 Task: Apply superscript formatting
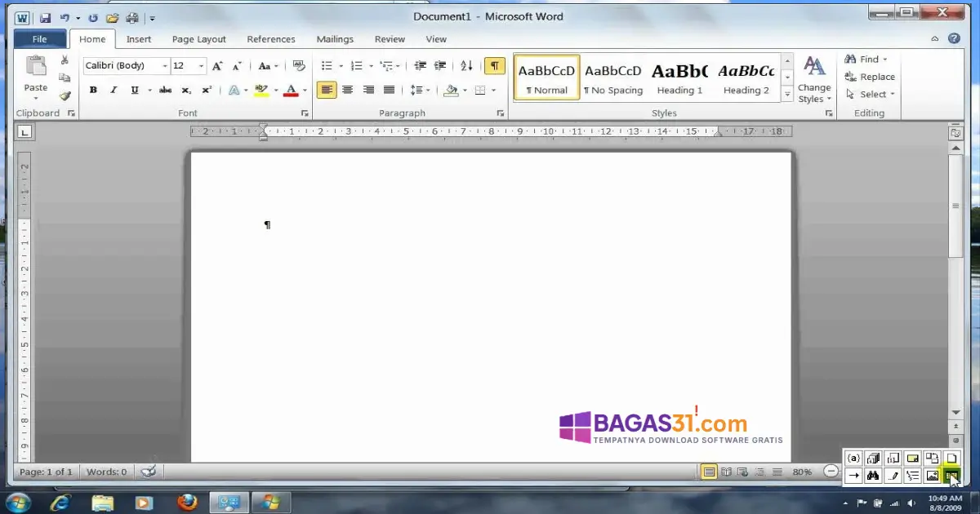(207, 91)
